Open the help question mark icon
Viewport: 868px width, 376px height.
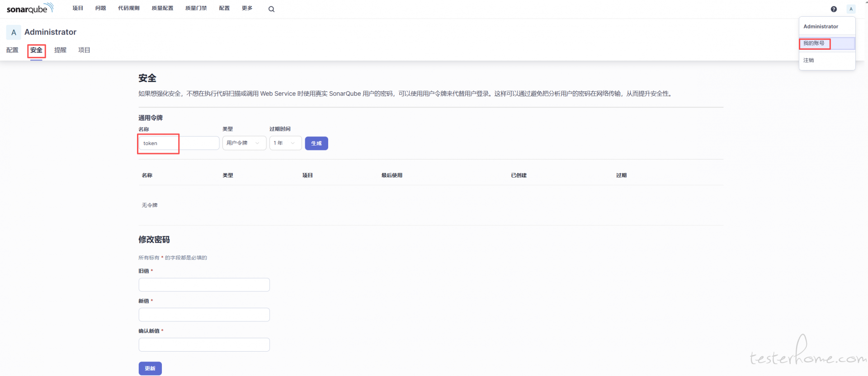(x=834, y=9)
